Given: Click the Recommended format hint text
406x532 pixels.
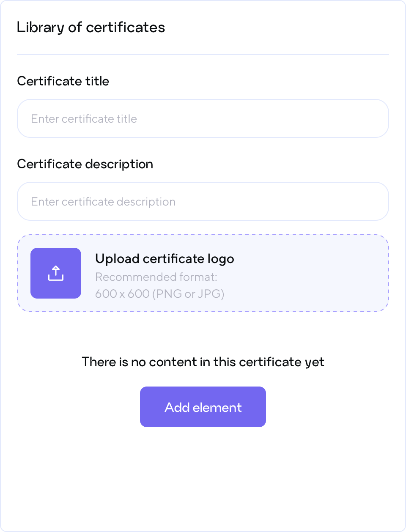Looking at the screenshot, I should (x=156, y=277).
